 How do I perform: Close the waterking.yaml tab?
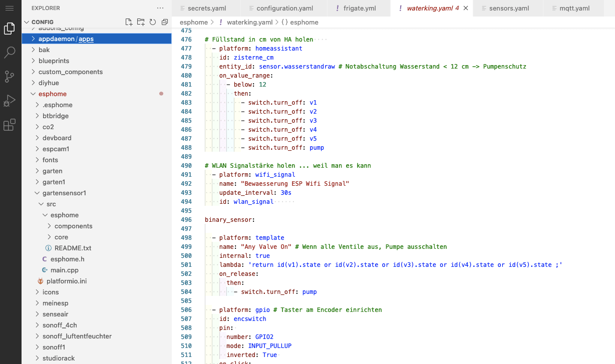[x=465, y=9]
